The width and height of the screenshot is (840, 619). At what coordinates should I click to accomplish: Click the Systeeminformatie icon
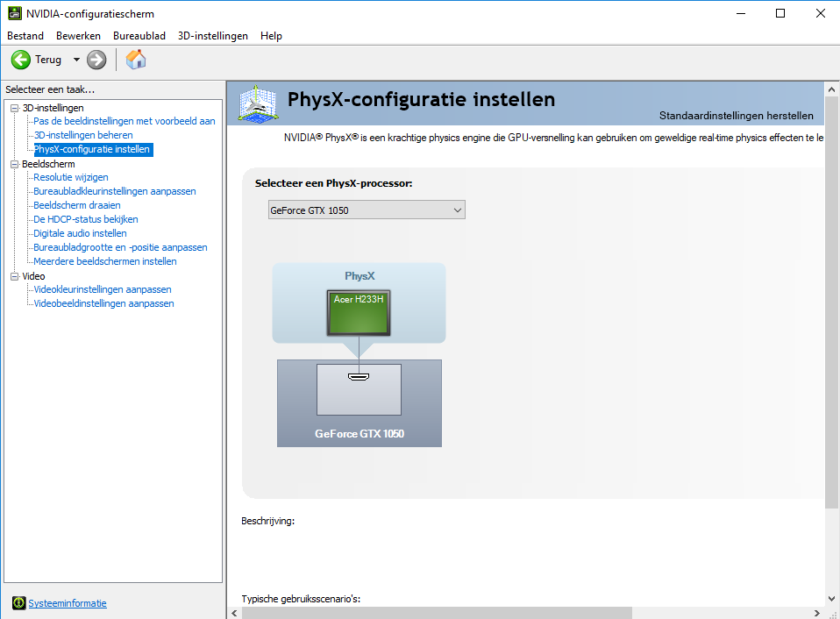(18, 603)
